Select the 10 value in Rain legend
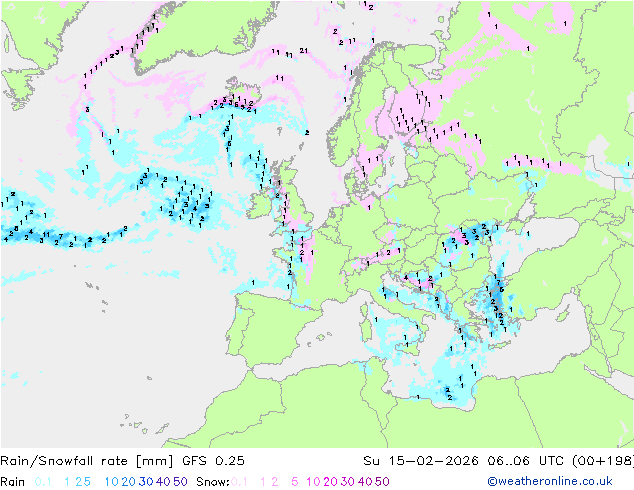The width and height of the screenshot is (634, 490). click(112, 482)
